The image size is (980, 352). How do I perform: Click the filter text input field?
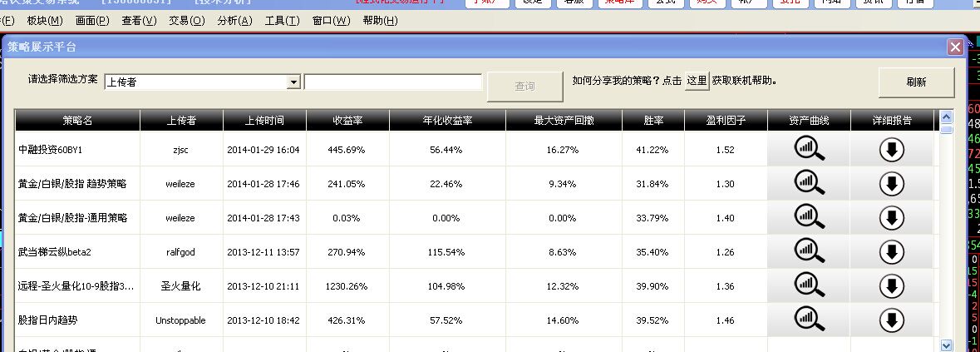392,82
